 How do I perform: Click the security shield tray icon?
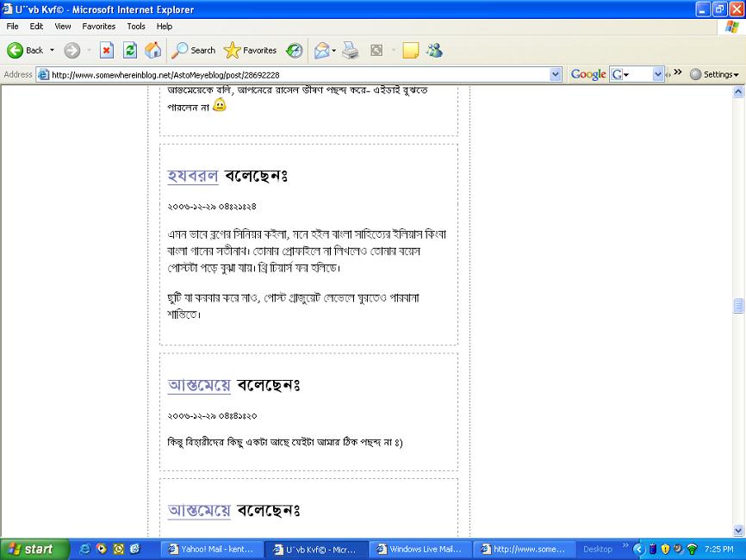(665, 549)
